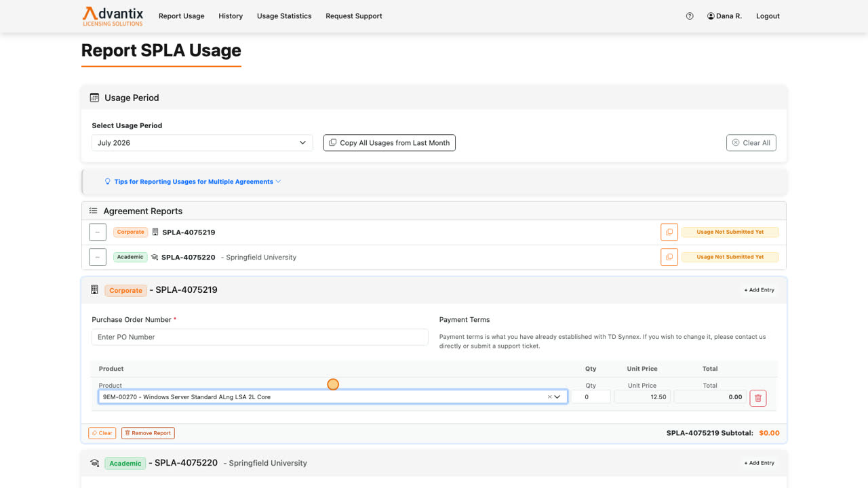Click the Usage Not Submitted Yet badge for Springfield University
The image size is (868, 488).
point(730,258)
